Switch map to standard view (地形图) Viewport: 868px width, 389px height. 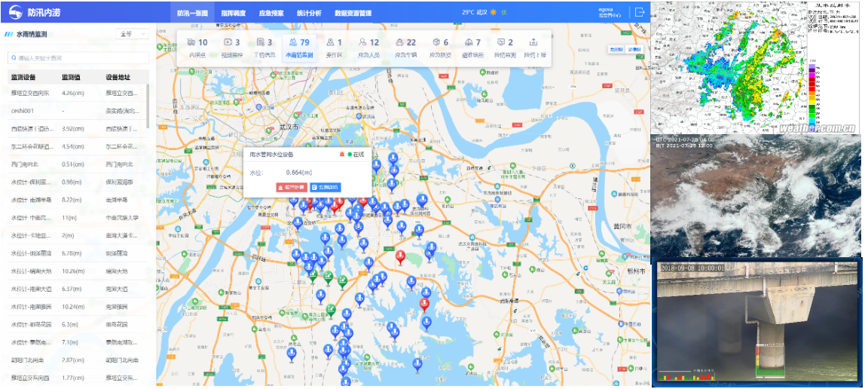[616, 49]
